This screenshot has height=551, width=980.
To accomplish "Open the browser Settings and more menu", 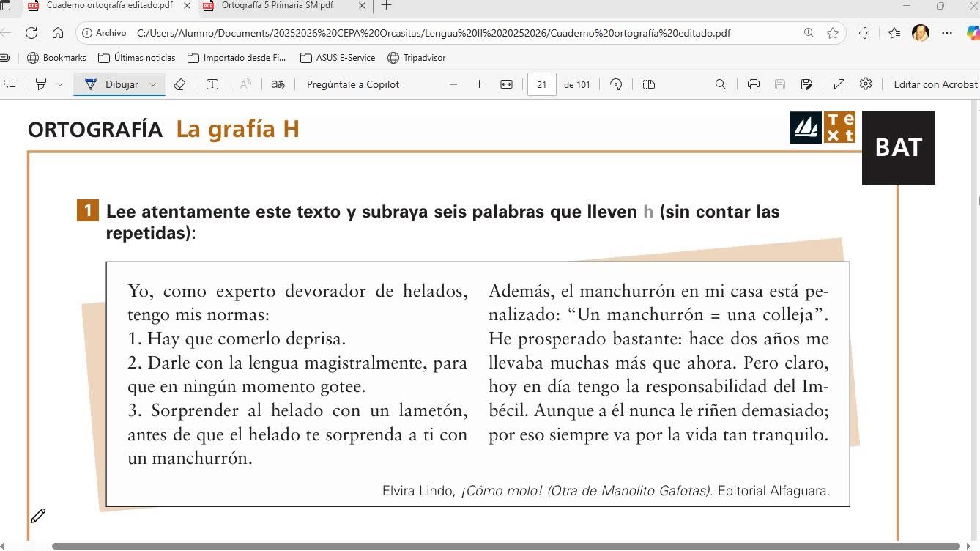I will tap(947, 33).
